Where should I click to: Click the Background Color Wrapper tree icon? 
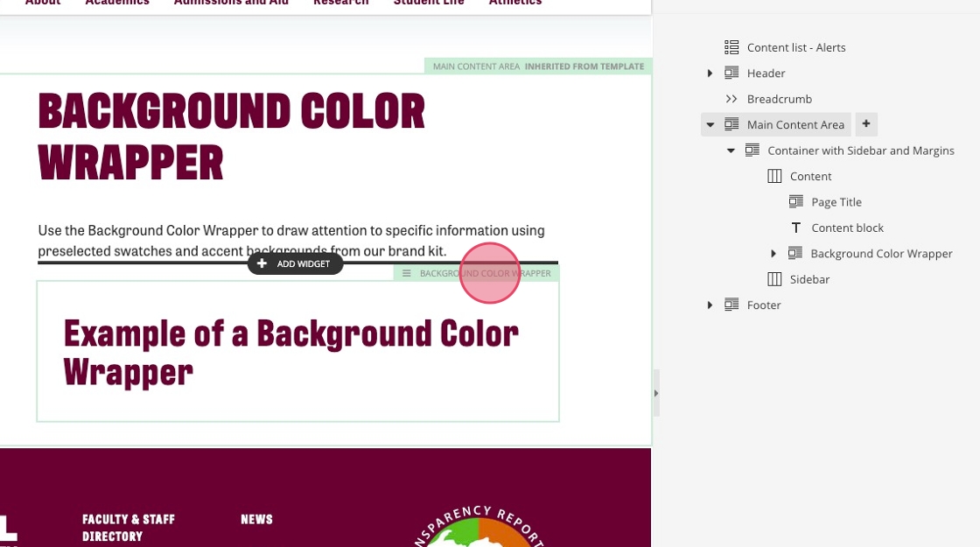tap(795, 253)
